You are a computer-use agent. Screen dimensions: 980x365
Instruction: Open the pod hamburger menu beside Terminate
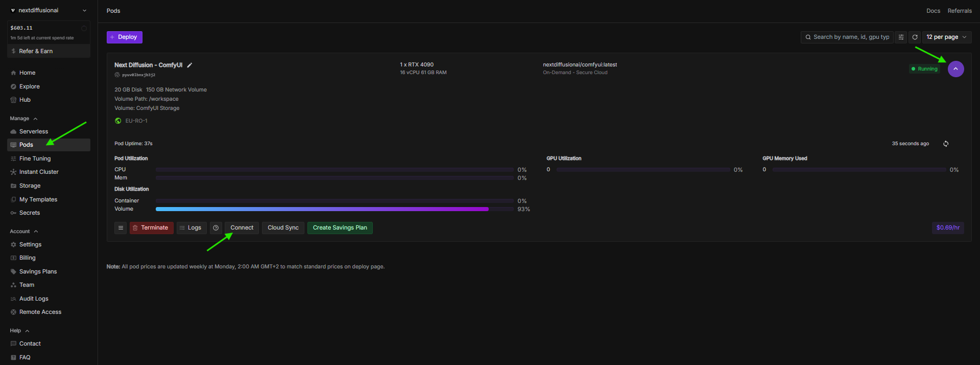click(x=121, y=228)
